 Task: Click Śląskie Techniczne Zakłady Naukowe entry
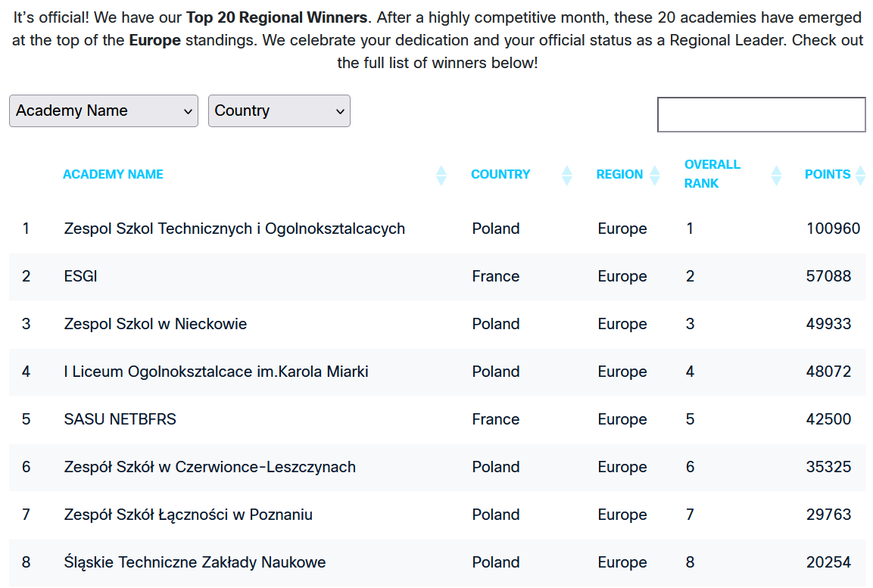[195, 562]
